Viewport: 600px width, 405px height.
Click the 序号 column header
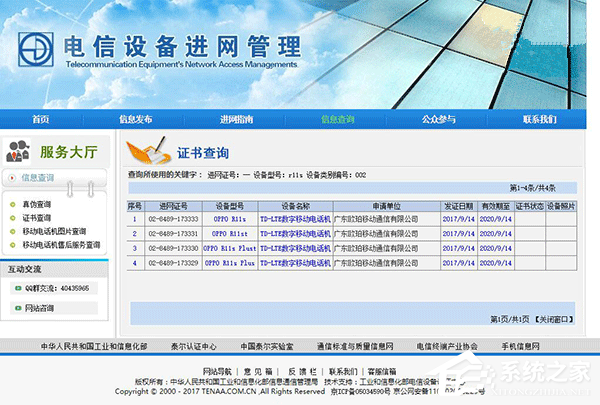(135, 206)
